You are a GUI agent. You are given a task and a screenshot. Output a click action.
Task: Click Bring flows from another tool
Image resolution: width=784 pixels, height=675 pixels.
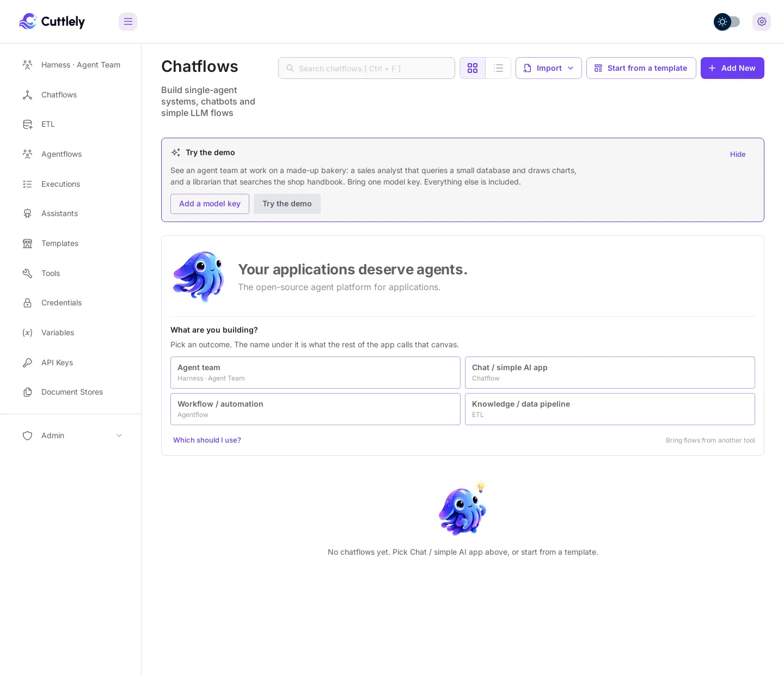[x=710, y=440]
